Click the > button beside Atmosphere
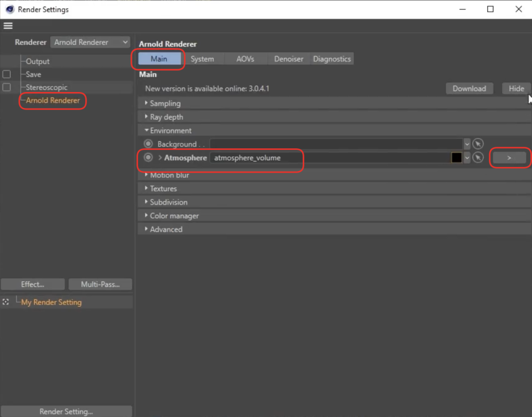 coord(509,157)
